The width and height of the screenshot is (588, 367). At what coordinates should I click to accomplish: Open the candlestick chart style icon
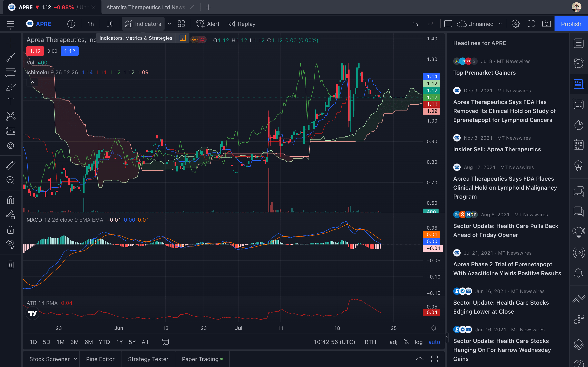click(x=110, y=24)
